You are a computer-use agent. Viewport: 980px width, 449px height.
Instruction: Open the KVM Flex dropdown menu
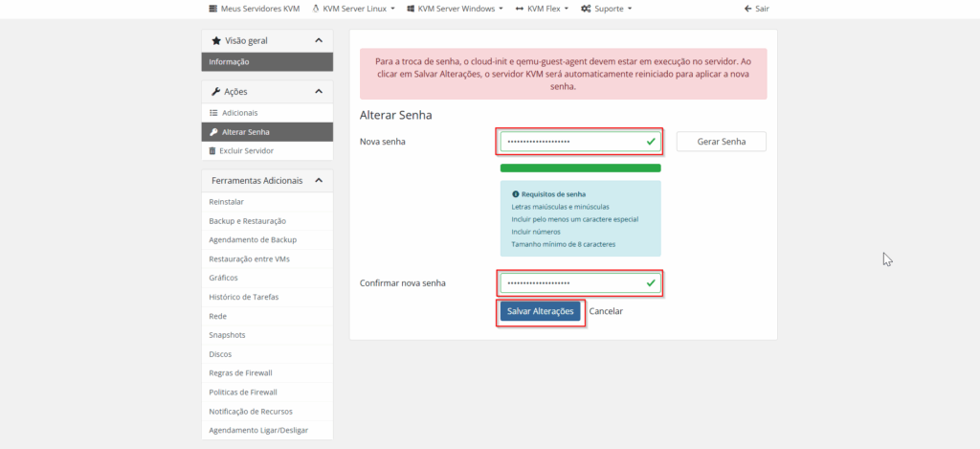(x=542, y=9)
